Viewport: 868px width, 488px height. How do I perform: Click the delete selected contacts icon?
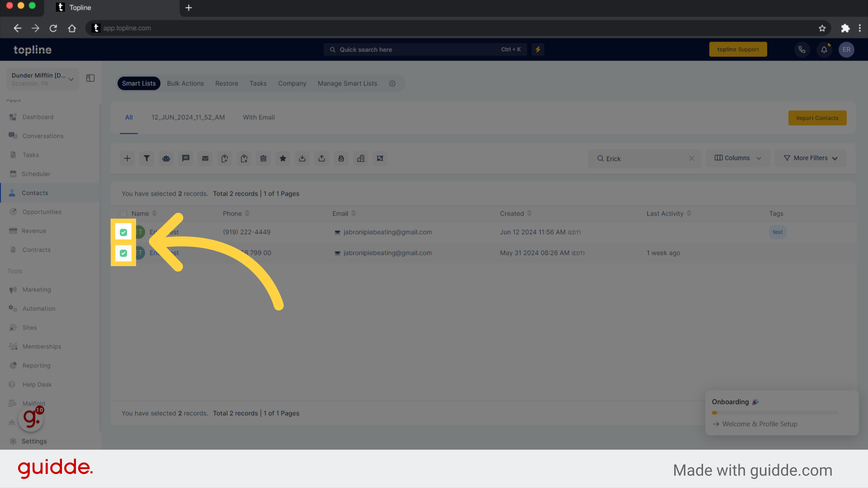[263, 158]
